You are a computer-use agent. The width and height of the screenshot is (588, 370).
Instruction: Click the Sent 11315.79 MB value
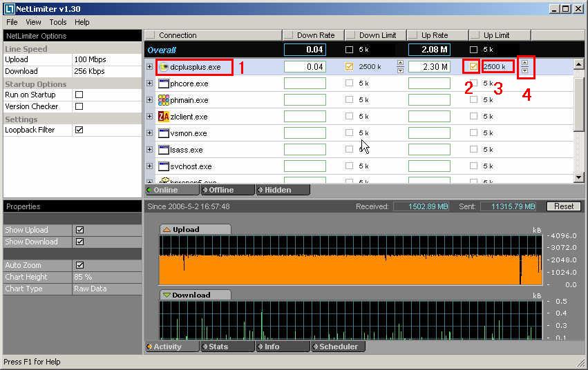tap(508, 206)
